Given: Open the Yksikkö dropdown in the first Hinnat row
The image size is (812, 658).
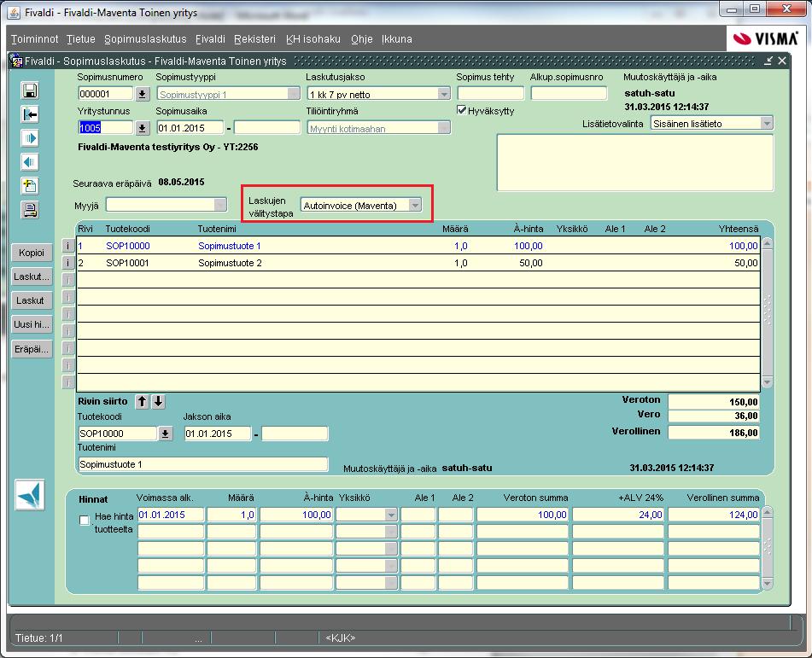Looking at the screenshot, I should (x=392, y=515).
